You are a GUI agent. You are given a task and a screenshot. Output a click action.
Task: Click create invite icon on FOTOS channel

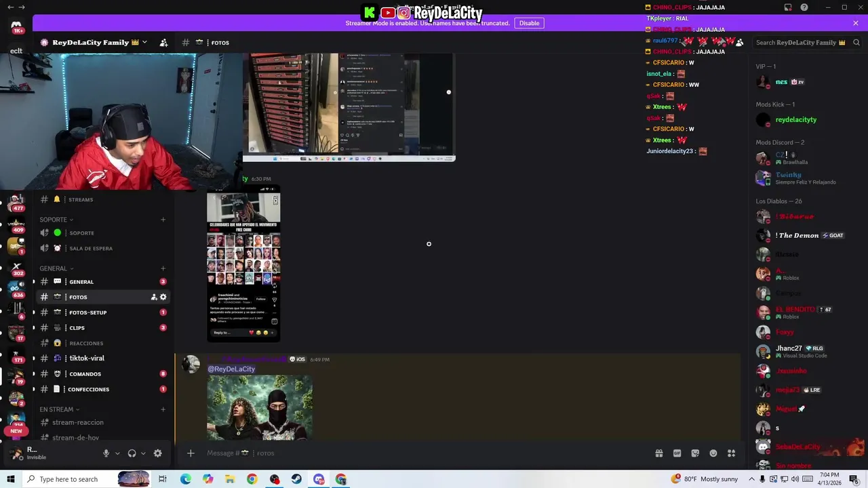point(154,297)
